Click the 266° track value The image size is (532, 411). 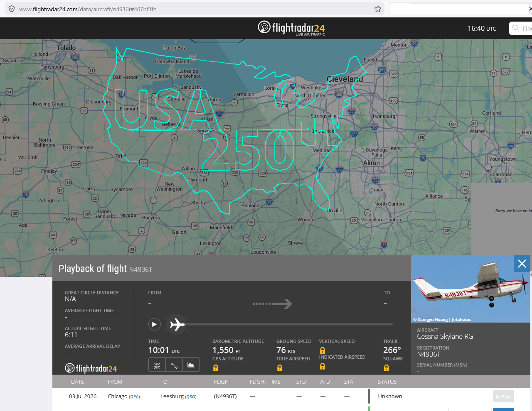[x=392, y=350]
